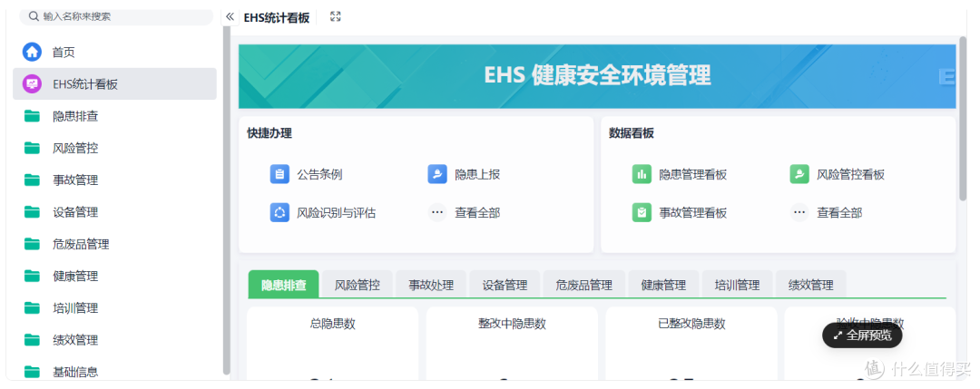Click the 快捷办理 section heading
The width and height of the screenshot is (980, 389).
click(269, 133)
